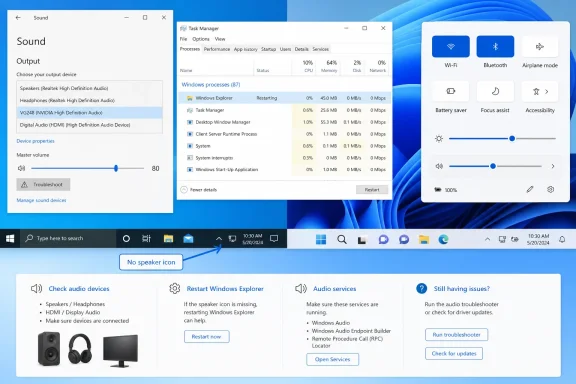Select Client Server Runtime Process row

[285, 134]
